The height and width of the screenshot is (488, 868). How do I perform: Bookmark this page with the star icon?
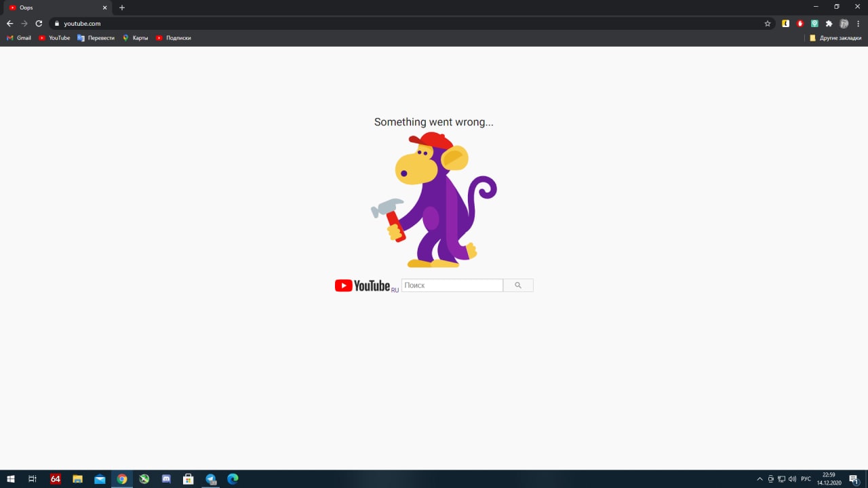pos(768,23)
